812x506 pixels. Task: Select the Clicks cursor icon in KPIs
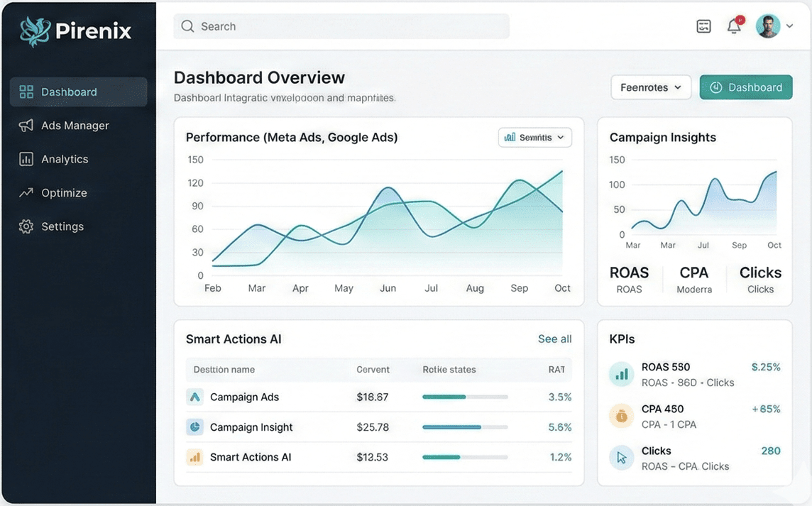(621, 458)
